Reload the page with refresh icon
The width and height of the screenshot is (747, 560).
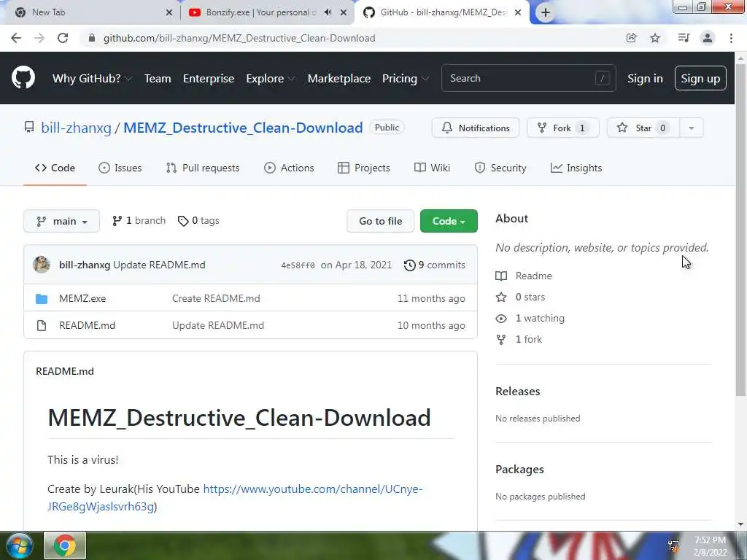click(x=63, y=38)
